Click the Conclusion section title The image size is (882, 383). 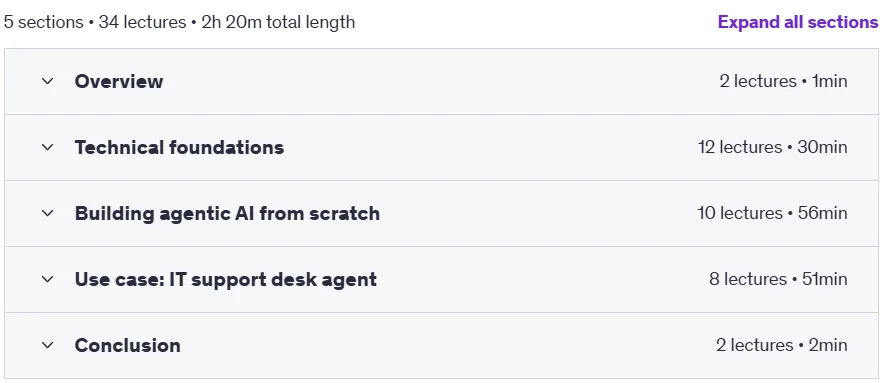click(x=128, y=345)
